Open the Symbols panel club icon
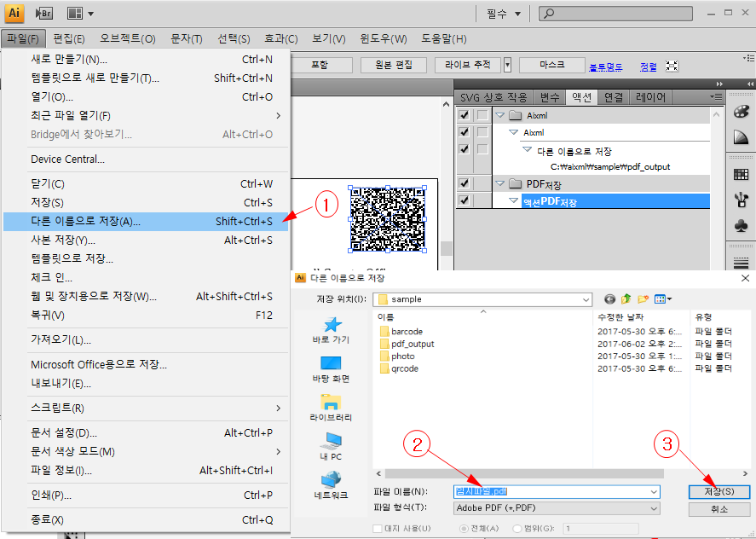Viewport: 756px width, 539px height. click(x=741, y=226)
